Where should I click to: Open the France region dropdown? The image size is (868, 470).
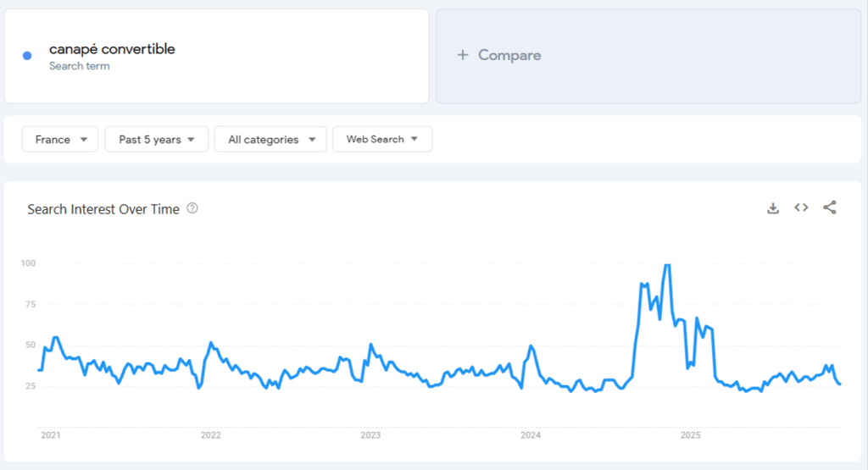60,140
